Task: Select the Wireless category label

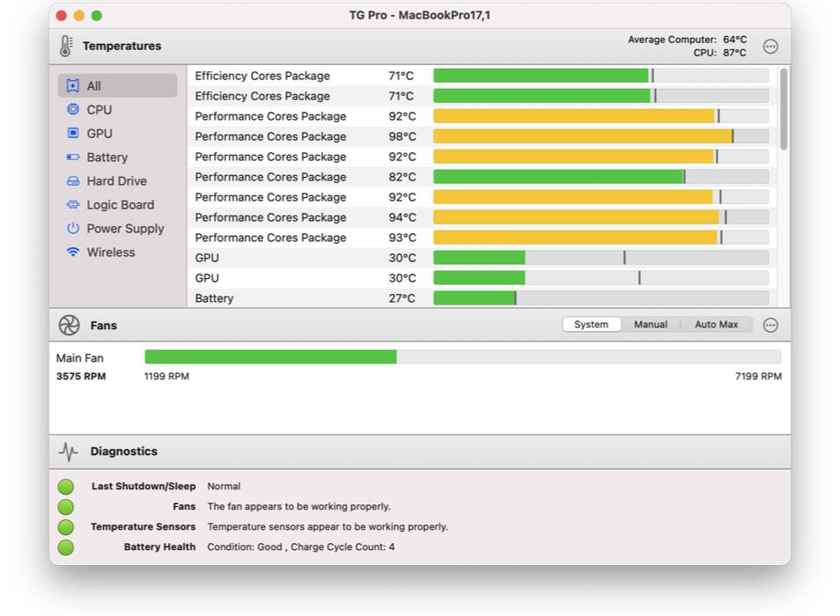Action: 111,252
